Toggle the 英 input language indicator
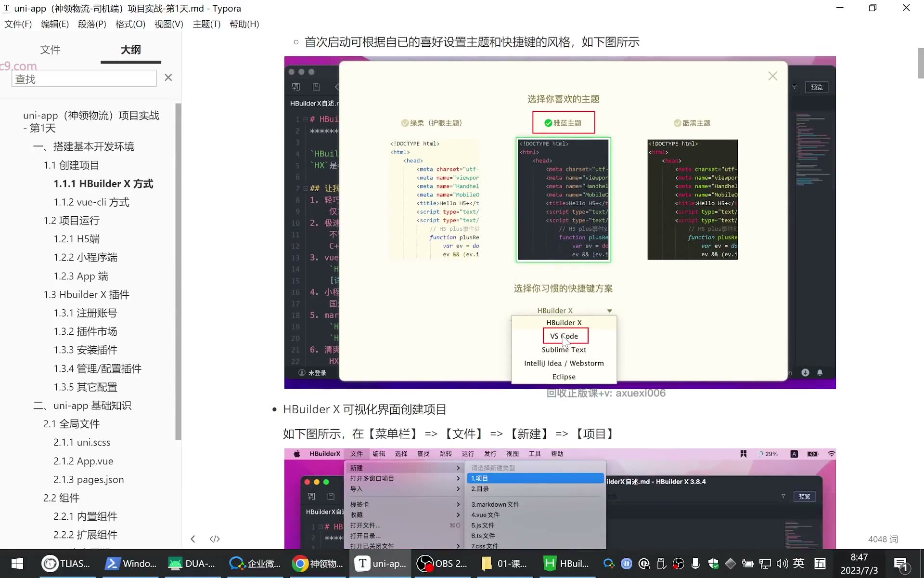The width and height of the screenshot is (924, 578). (x=799, y=564)
